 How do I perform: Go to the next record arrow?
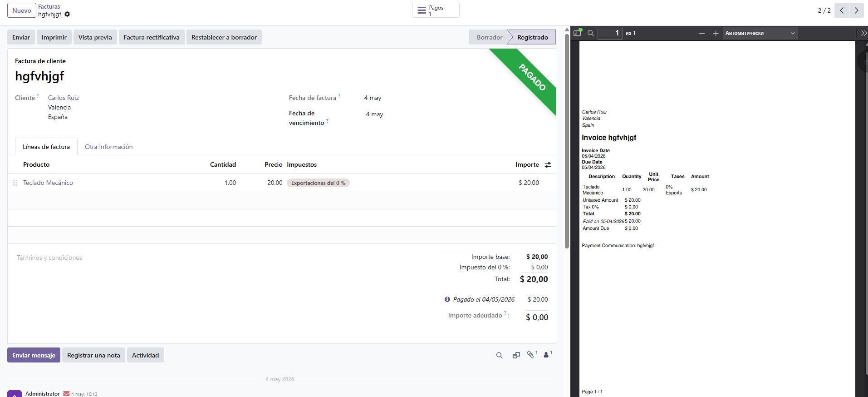(x=857, y=10)
